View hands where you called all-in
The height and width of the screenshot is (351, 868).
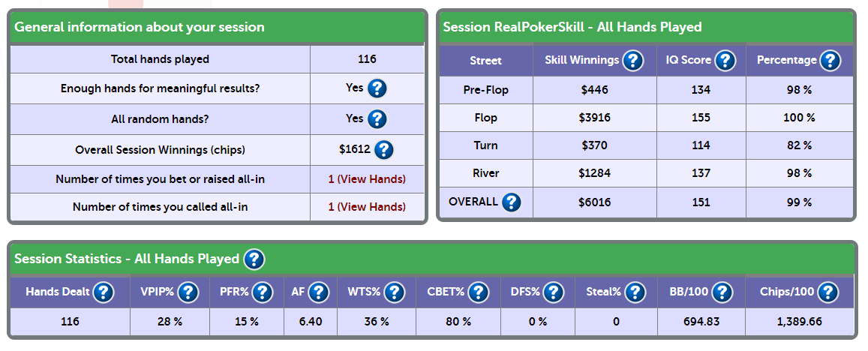(x=366, y=207)
